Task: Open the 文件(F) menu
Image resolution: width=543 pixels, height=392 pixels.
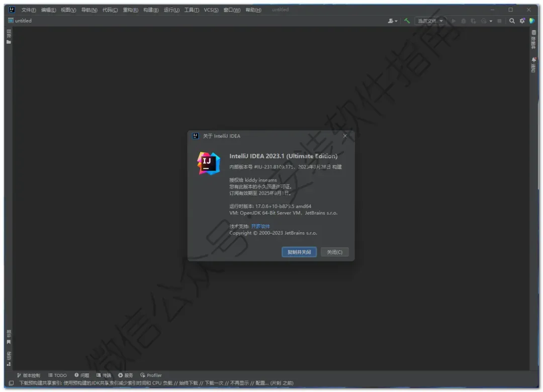Action: [x=28, y=10]
